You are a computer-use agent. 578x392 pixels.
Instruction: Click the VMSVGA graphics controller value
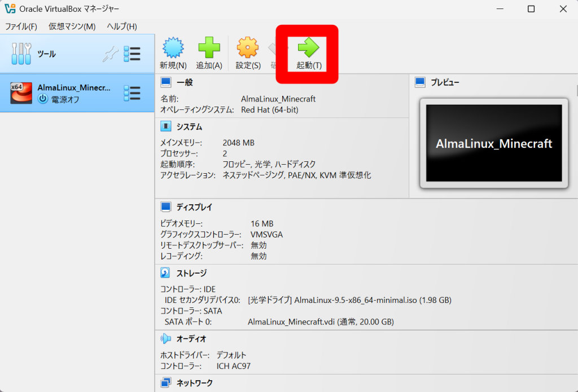266,234
